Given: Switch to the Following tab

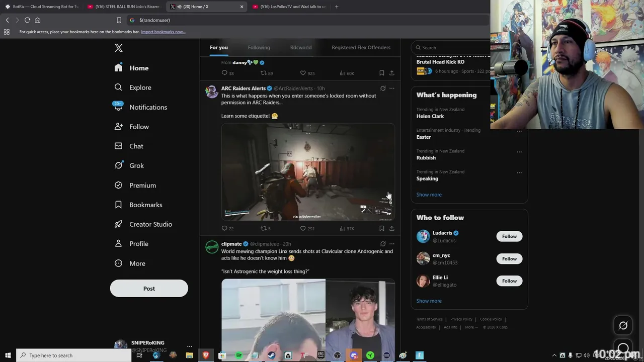Looking at the screenshot, I should click(x=259, y=47).
